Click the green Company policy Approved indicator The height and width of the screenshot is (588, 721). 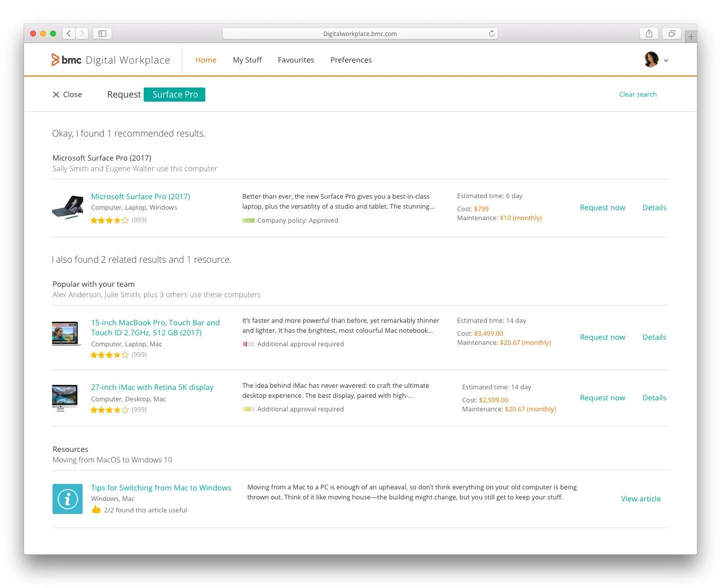tap(248, 221)
